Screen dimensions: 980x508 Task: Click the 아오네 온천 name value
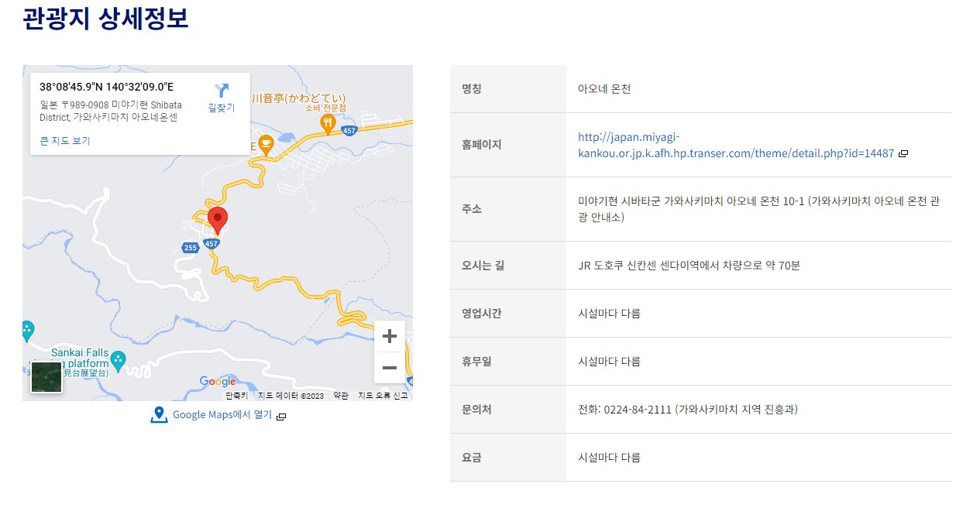(x=604, y=89)
